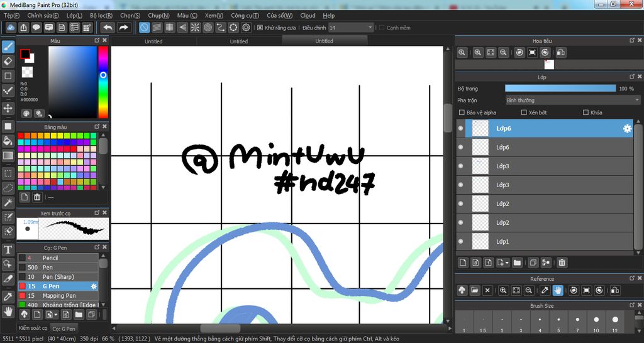644x343 pixels.
Task: Click the navigator canvas thumbnail
Action: 549,65
